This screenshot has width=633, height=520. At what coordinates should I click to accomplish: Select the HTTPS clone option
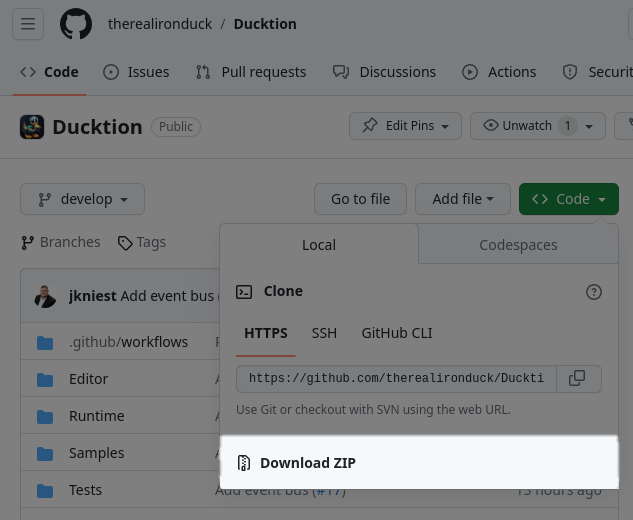click(266, 333)
